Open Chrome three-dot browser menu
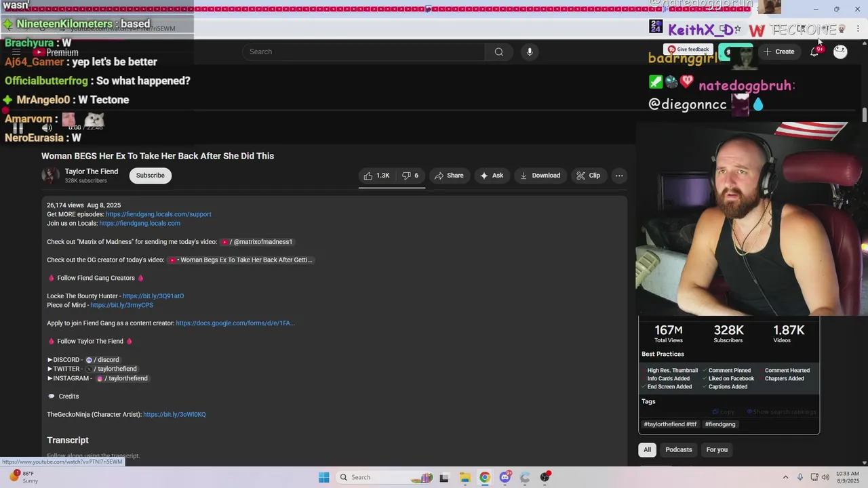The width and height of the screenshot is (868, 488). [x=858, y=29]
